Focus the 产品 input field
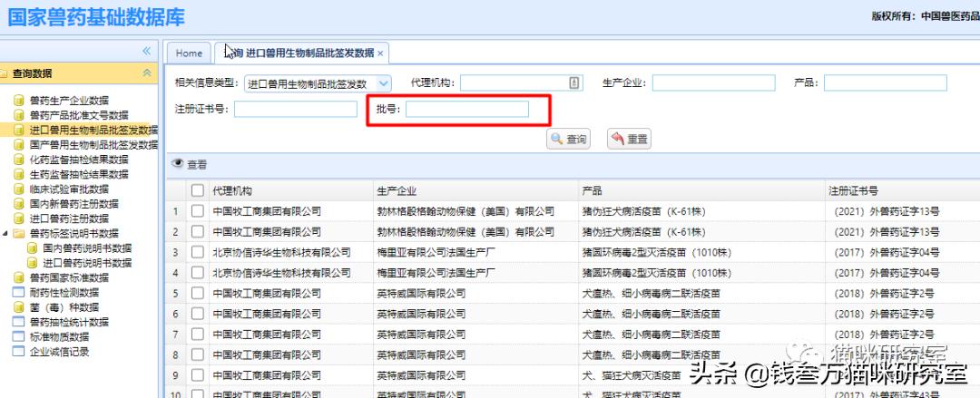Screen dimensions: 980x398 point(885,83)
